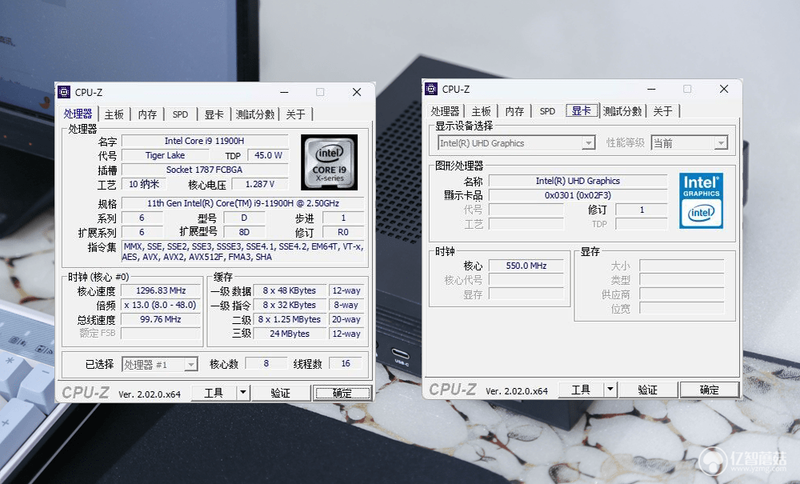Click Intel Core i9 X-series logo
Image resolution: width=800 pixels, height=484 pixels.
coord(329,162)
